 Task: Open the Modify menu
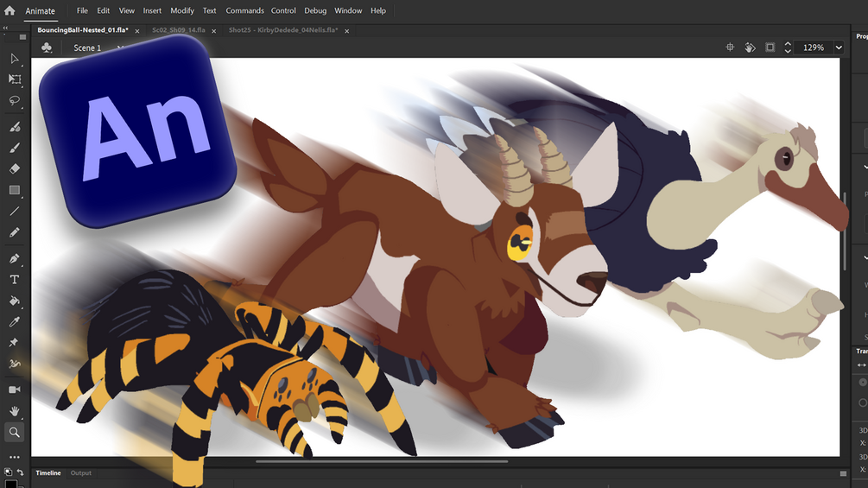pyautogui.click(x=182, y=10)
